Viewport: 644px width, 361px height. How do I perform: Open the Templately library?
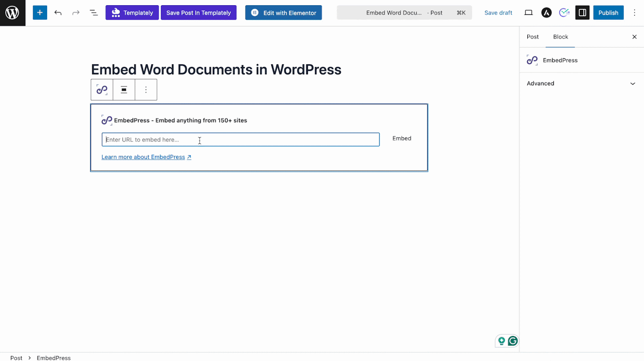click(x=132, y=13)
